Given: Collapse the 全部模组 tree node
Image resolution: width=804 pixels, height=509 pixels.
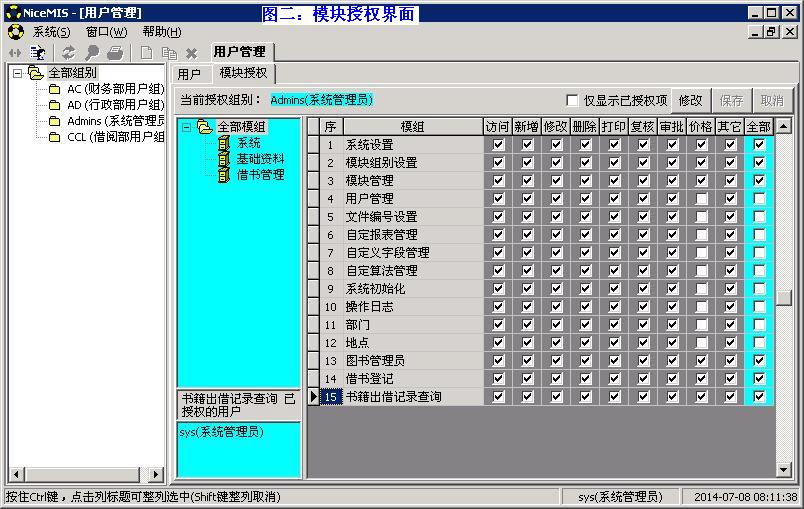Looking at the screenshot, I should point(187,127).
